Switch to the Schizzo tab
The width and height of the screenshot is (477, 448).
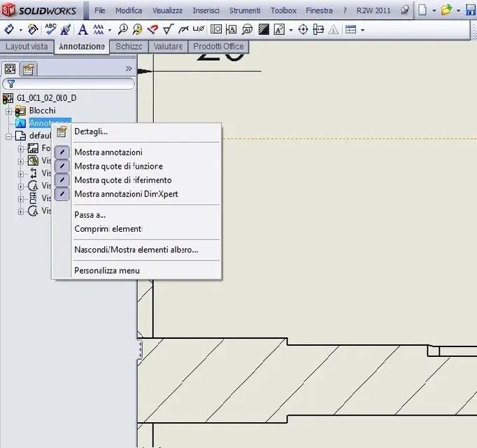(x=129, y=47)
